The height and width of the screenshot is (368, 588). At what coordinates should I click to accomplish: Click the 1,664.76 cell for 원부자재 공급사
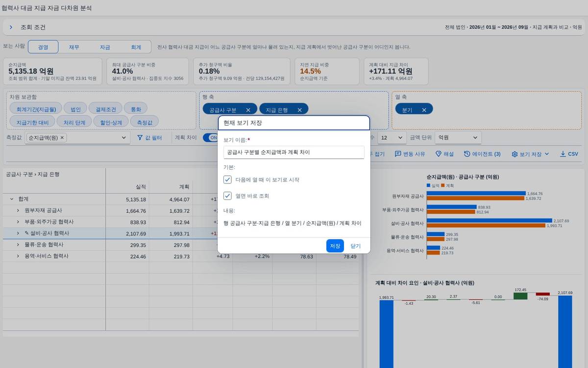pos(127,210)
